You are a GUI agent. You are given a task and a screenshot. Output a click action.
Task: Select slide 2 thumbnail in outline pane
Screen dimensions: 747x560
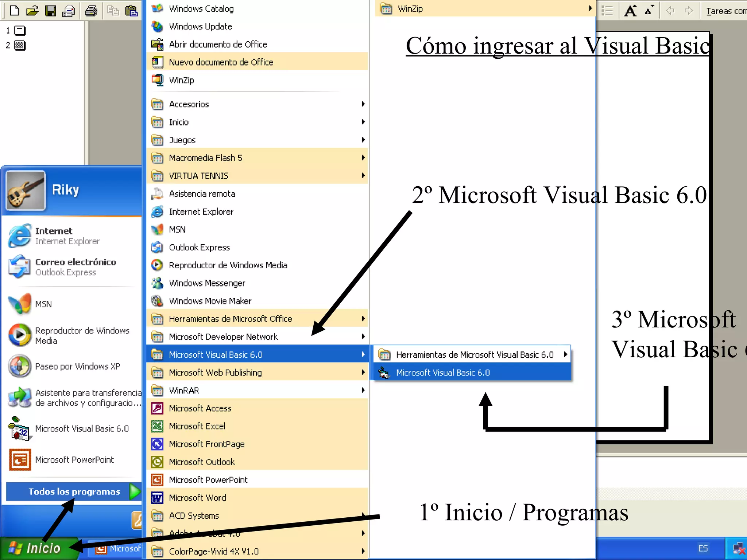coord(20,45)
